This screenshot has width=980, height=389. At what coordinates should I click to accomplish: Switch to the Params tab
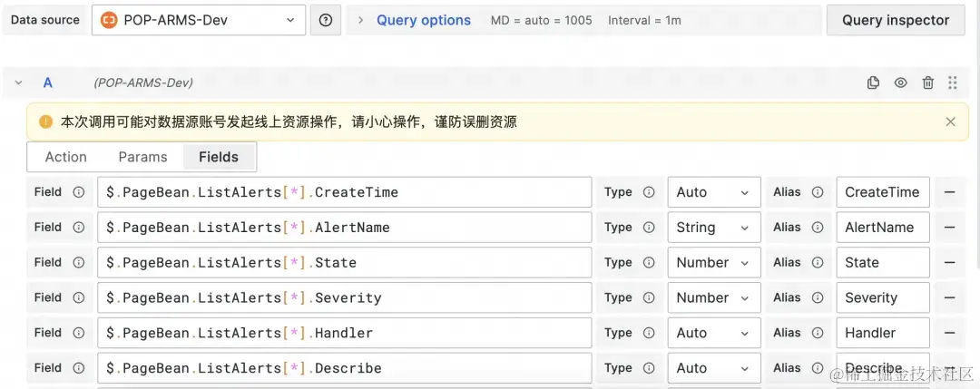pos(142,157)
